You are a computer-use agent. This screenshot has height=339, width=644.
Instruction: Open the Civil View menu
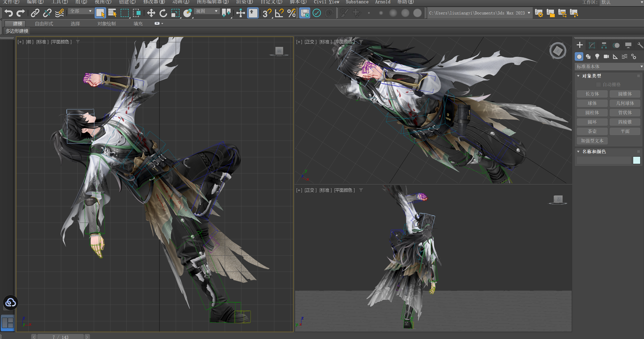326,2
